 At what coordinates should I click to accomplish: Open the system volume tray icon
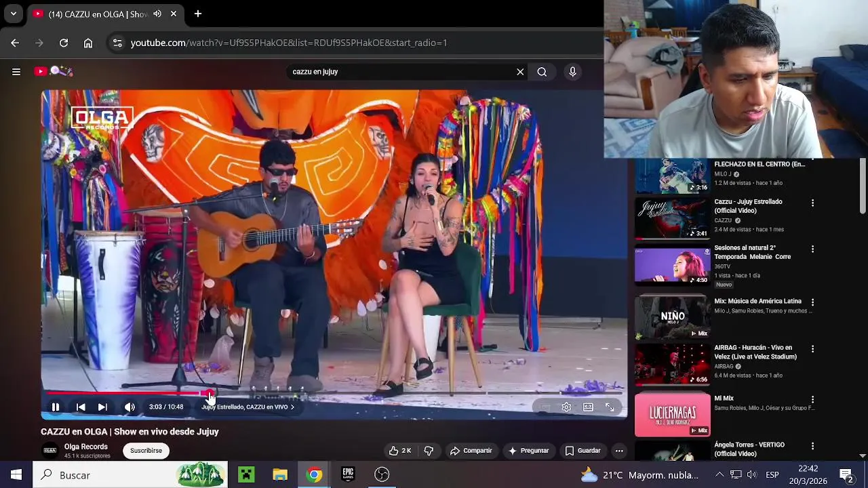751,475
